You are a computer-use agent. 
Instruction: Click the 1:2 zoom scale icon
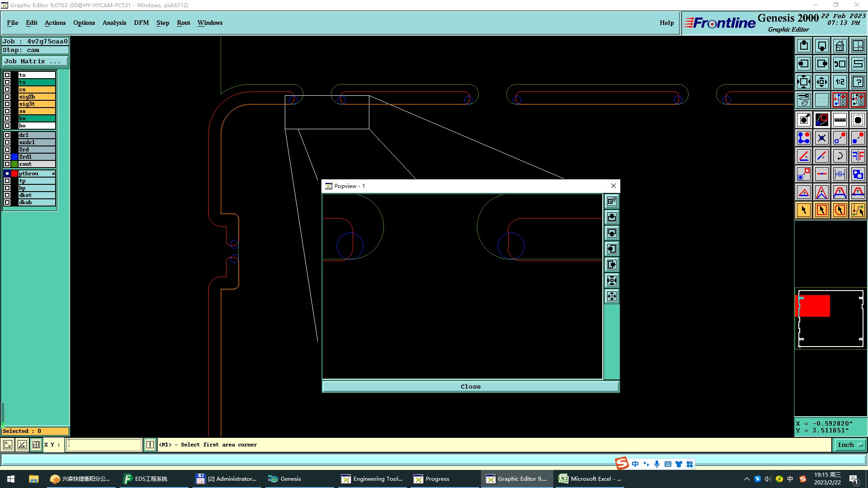coord(840,82)
